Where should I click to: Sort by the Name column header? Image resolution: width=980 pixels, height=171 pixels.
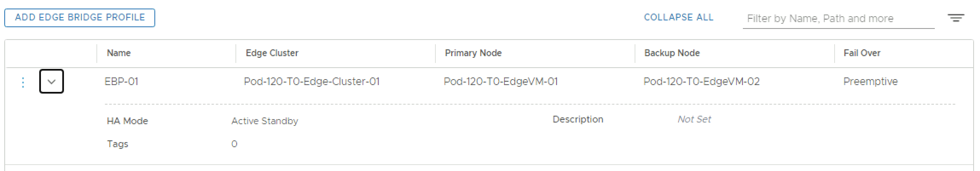tap(119, 53)
